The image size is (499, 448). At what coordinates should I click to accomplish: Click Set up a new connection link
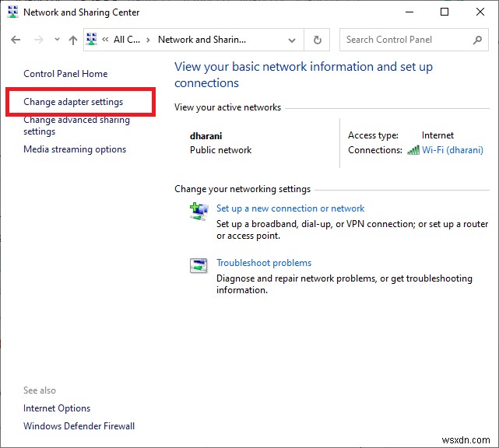click(290, 208)
